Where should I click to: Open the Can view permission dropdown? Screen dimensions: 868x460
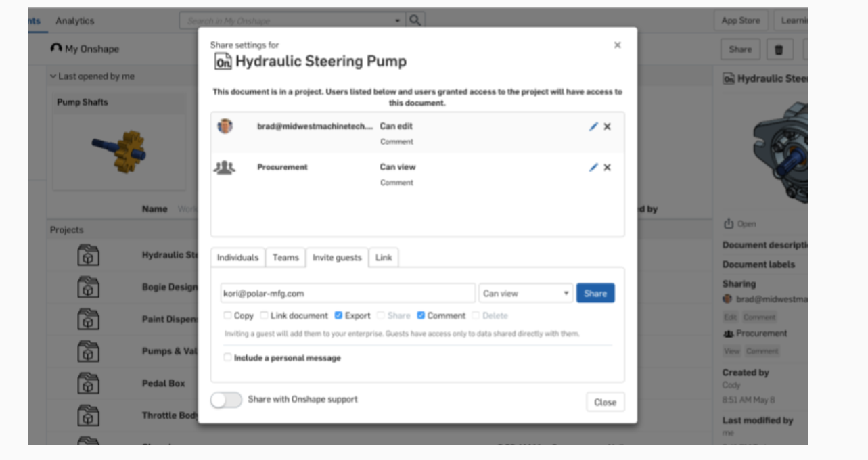tap(526, 293)
